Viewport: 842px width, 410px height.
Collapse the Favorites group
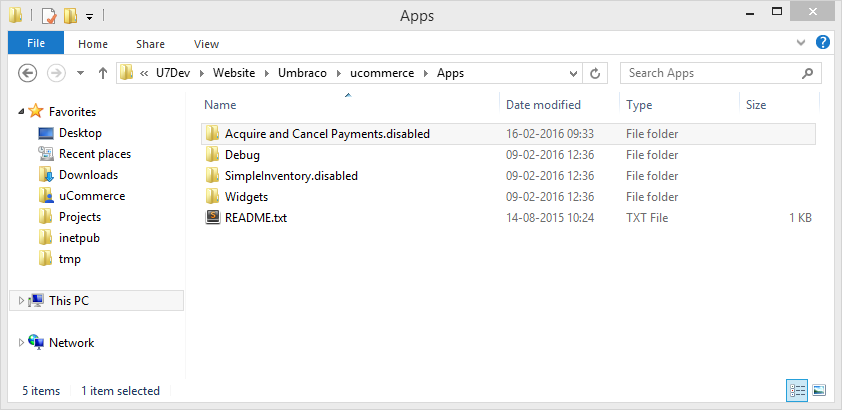point(21,112)
